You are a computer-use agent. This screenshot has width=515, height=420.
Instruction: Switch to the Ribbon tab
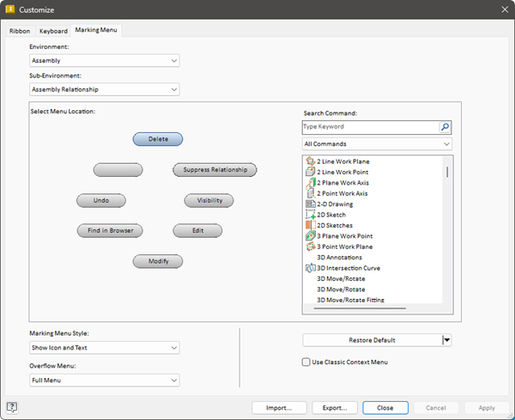20,31
